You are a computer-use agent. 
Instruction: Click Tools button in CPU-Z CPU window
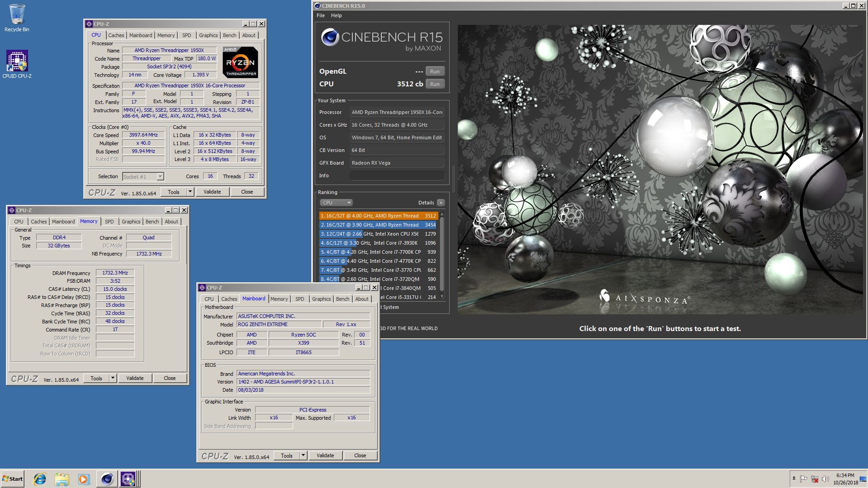[x=174, y=192]
